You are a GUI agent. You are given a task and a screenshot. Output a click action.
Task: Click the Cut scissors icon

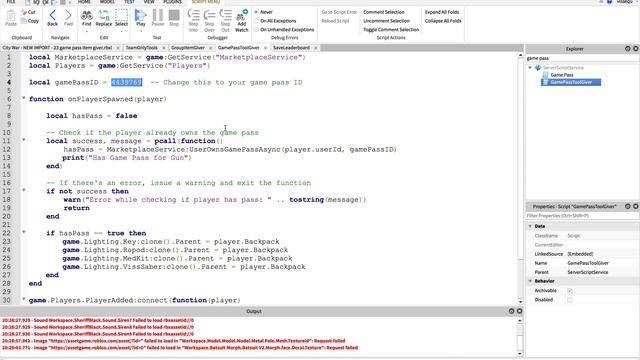(x=24, y=12)
